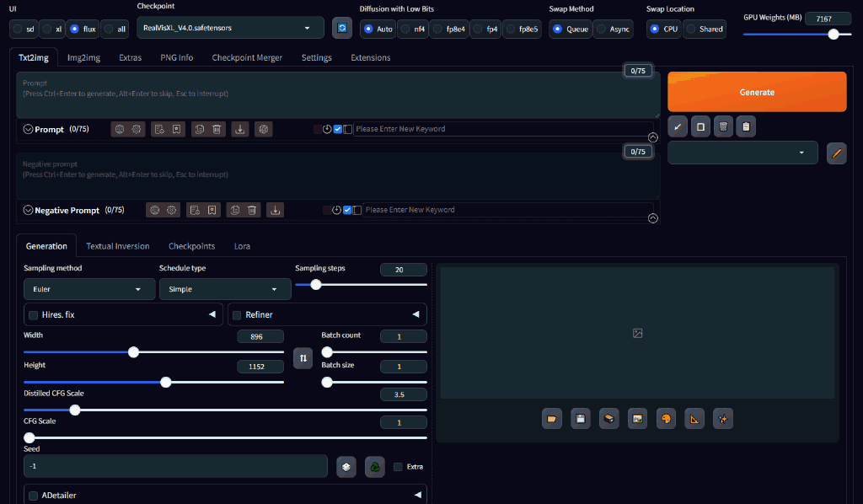This screenshot has width=863, height=504.
Task: Click the Sampling steps slider handle
Action: [316, 285]
